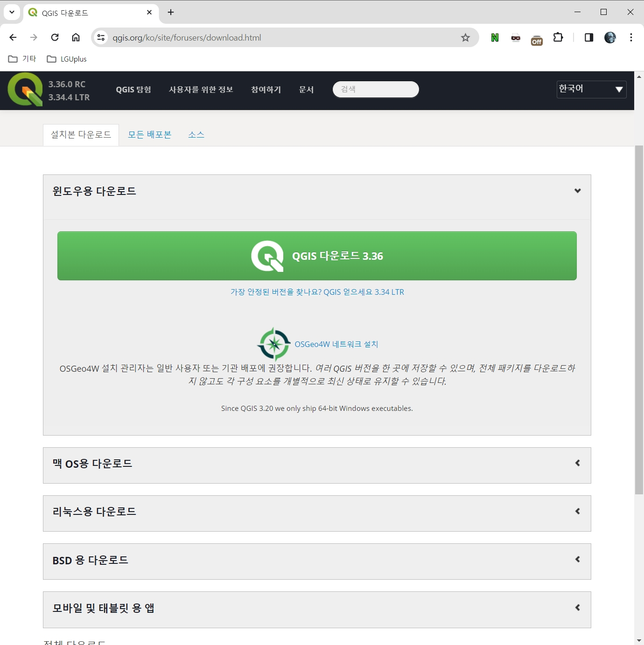Open the Extensions puzzle menu
The height and width of the screenshot is (645, 644).
click(x=558, y=37)
